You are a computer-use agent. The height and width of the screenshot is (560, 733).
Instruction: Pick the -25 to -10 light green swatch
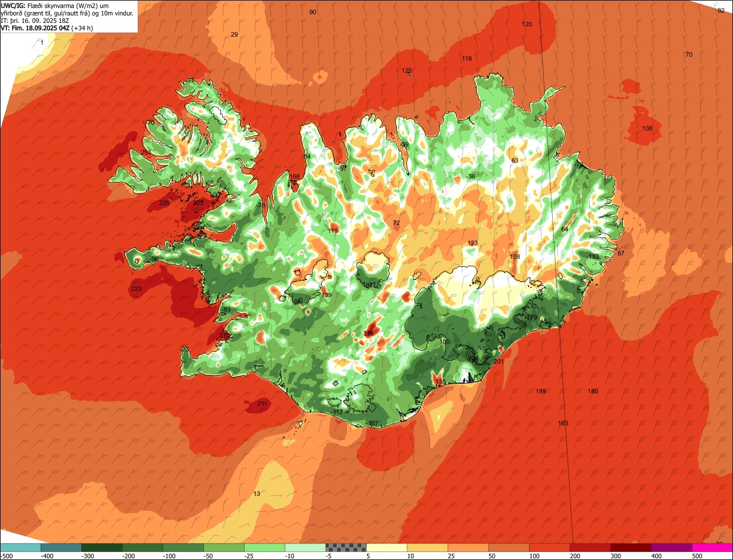(x=265, y=547)
